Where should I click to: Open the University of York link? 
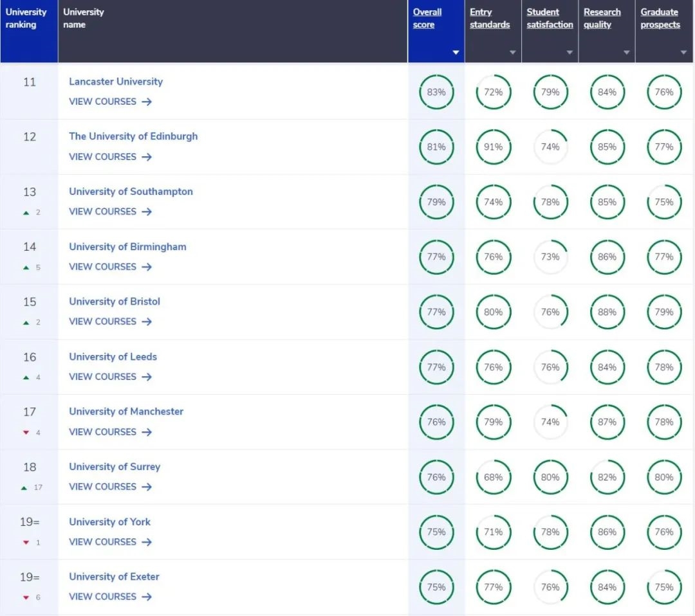pyautogui.click(x=109, y=521)
